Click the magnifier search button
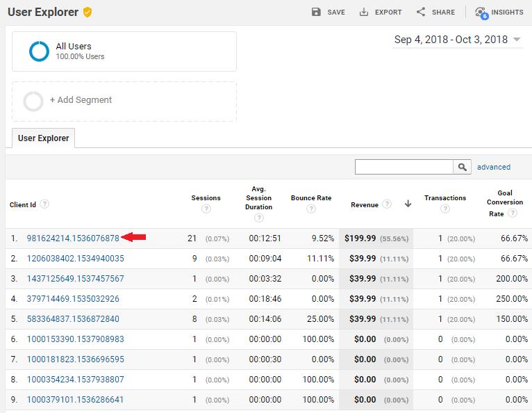The image size is (532, 413). pos(463,167)
